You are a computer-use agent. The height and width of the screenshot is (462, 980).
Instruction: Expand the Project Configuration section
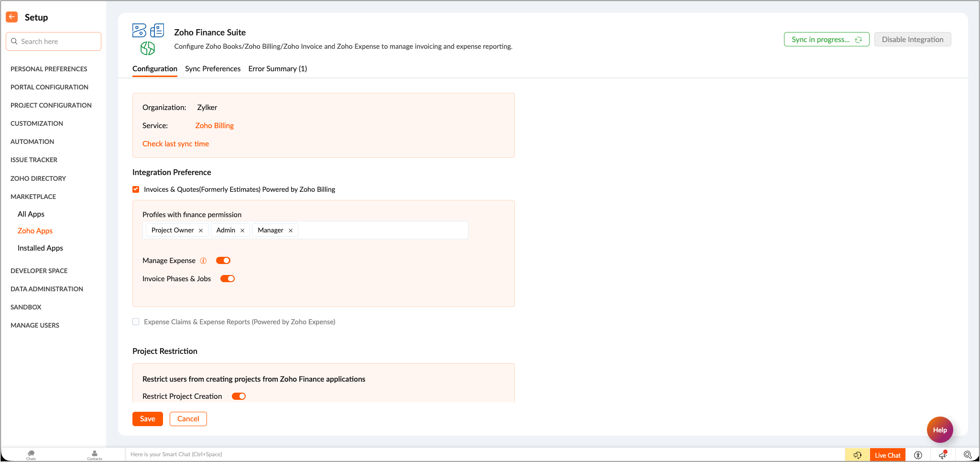pyautogui.click(x=51, y=105)
